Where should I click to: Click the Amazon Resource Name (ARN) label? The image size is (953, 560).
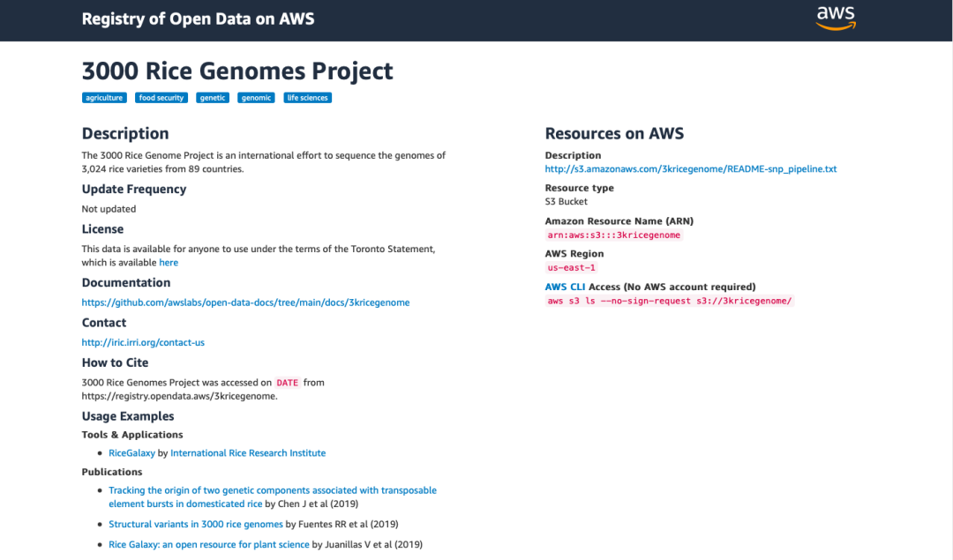(x=619, y=221)
